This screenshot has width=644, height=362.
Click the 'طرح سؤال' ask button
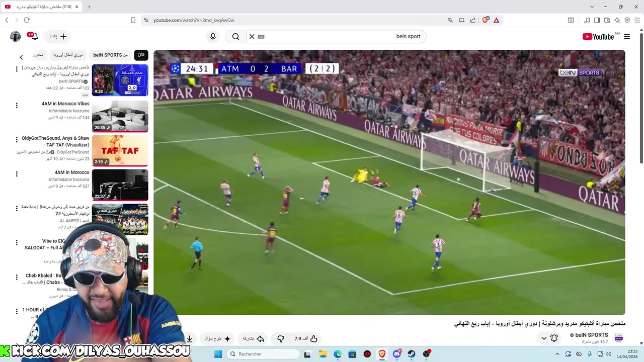pos(217,339)
